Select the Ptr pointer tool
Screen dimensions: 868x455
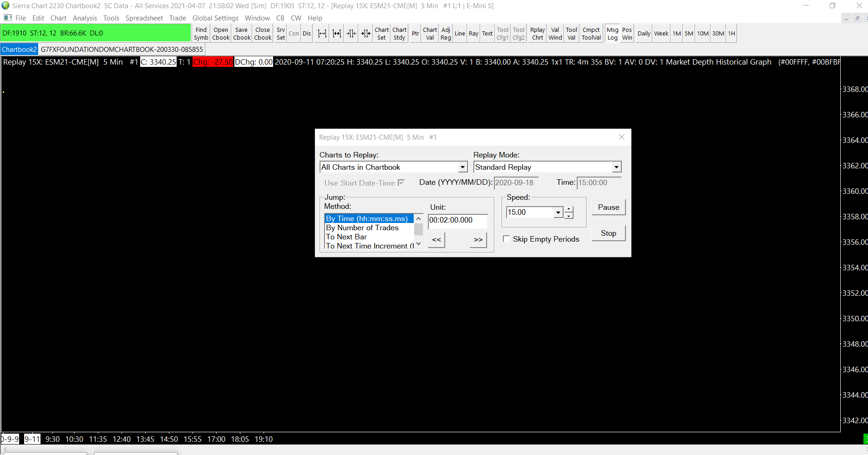pos(416,34)
